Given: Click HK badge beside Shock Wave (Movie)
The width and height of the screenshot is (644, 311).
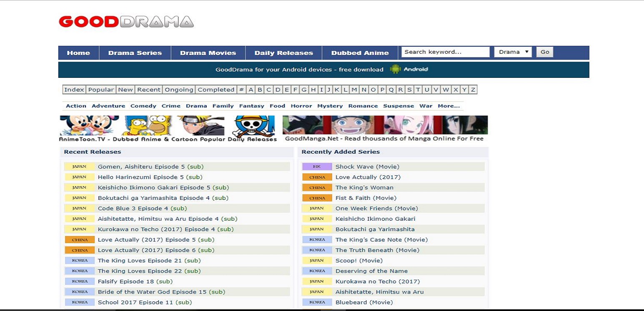Looking at the screenshot, I should pyautogui.click(x=317, y=167).
